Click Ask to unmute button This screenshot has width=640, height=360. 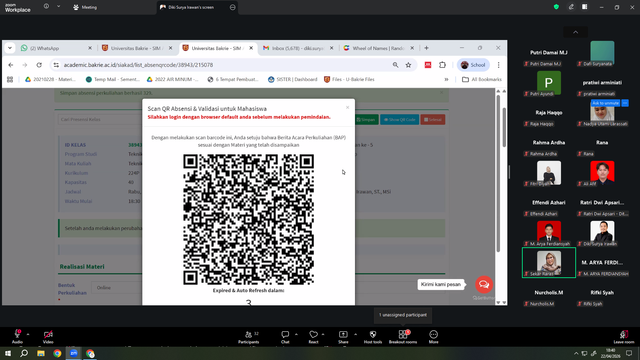click(x=606, y=103)
